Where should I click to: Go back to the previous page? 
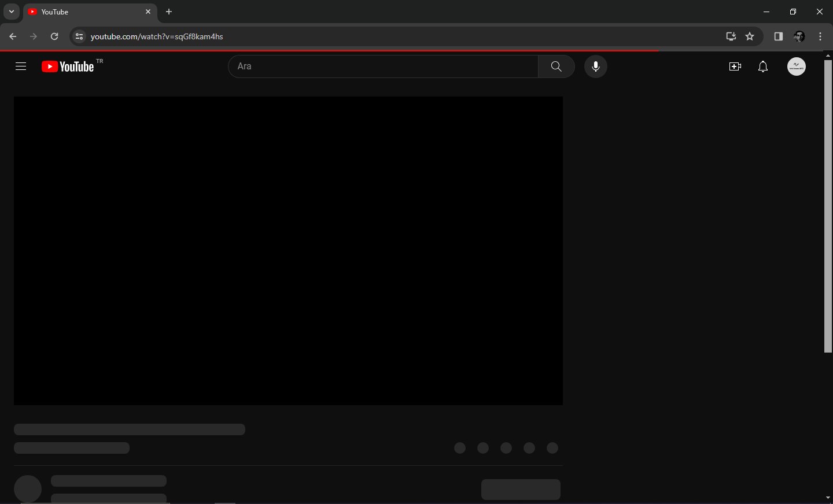(x=13, y=37)
